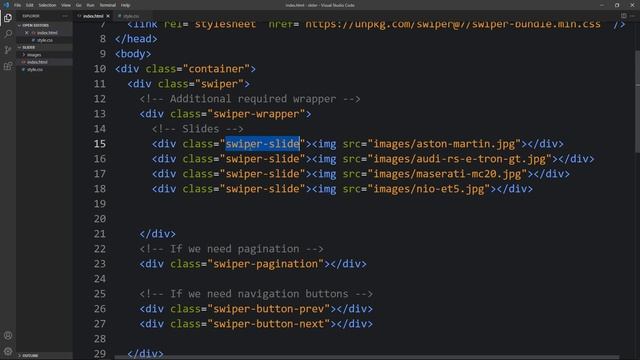Image resolution: width=640 pixels, height=360 pixels.
Task: Minimize the VS Code window
Action: coord(602,5)
